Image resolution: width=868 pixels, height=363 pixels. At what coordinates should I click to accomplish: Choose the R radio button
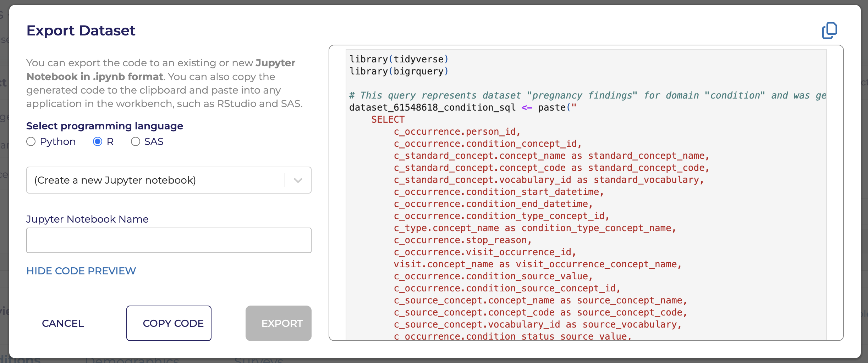(98, 142)
